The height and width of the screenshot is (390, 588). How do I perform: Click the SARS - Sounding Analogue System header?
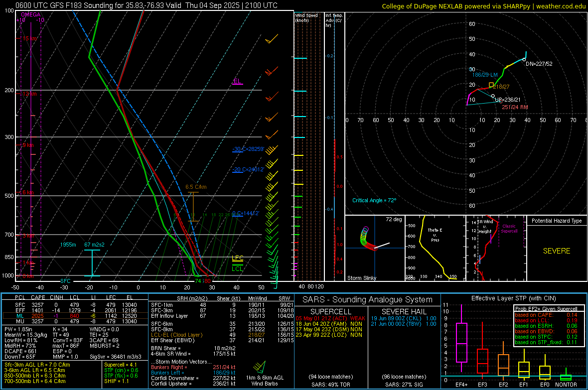(368, 300)
